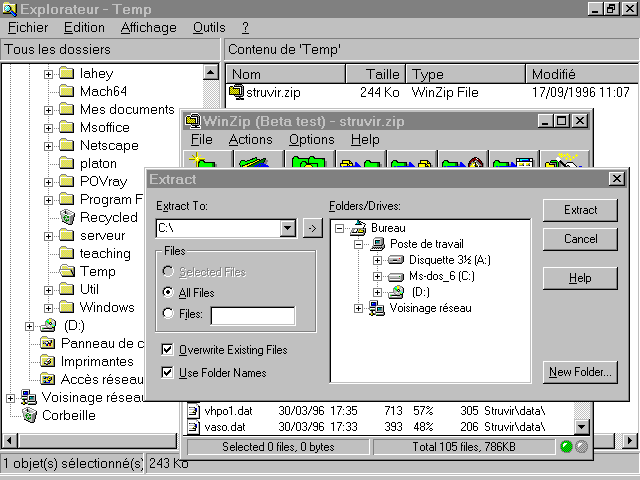Open the Fichier menu in Explorer
The height and width of the screenshot is (480, 640).
[x=28, y=27]
